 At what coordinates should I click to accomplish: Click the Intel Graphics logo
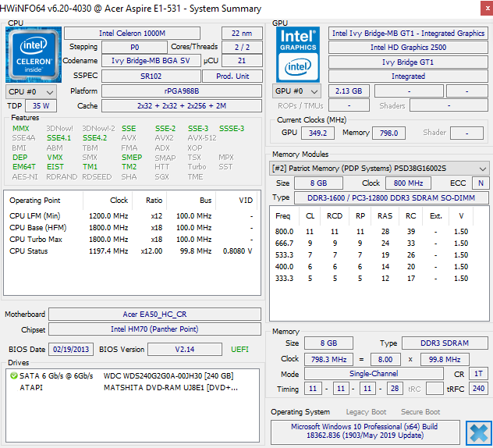click(x=298, y=55)
